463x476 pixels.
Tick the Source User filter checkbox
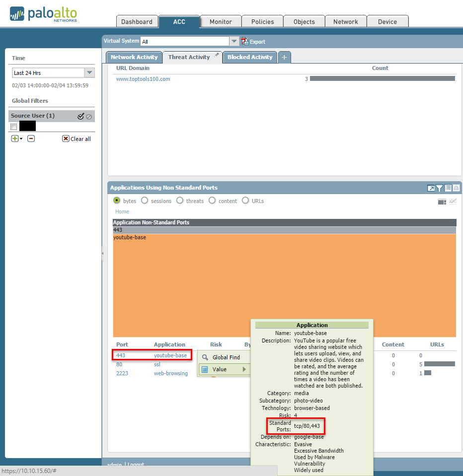[14, 127]
